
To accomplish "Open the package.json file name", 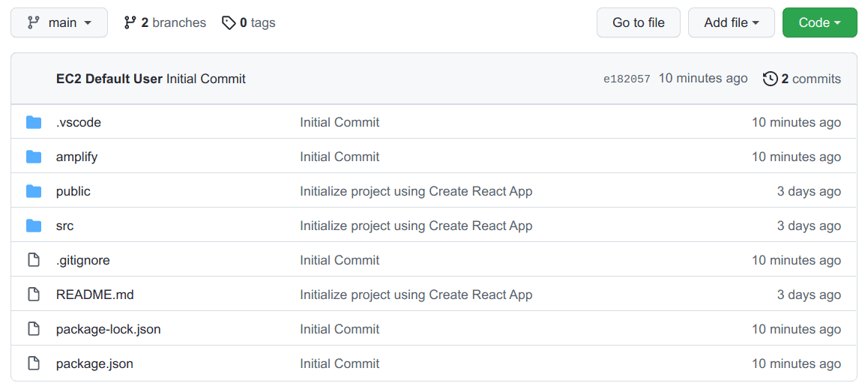I will coord(94,364).
